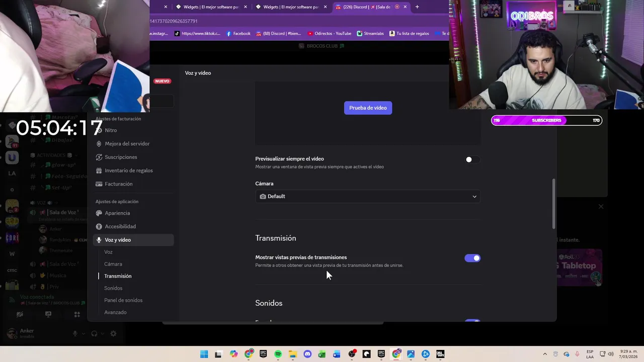Open Excel from taskbar

[322, 354]
